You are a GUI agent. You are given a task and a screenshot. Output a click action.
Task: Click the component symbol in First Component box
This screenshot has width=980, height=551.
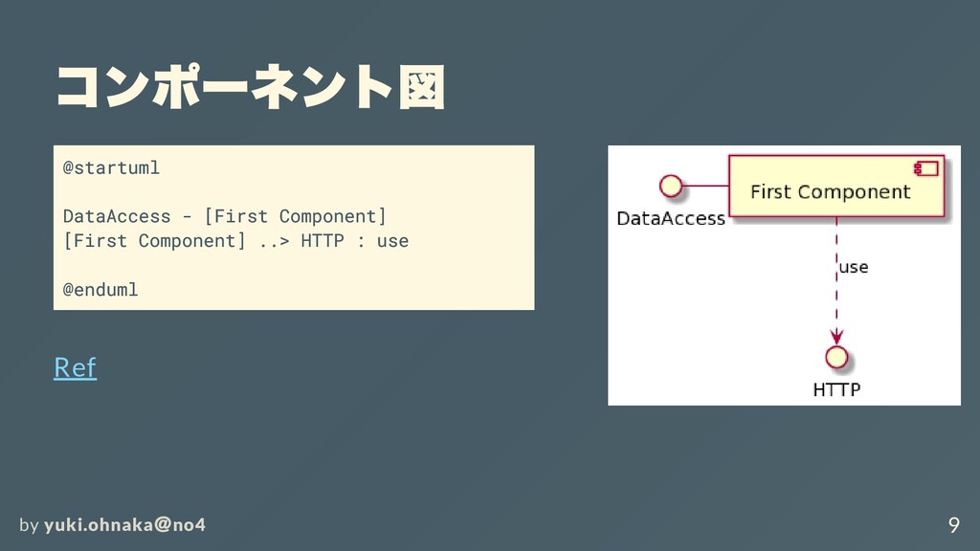coord(925,168)
